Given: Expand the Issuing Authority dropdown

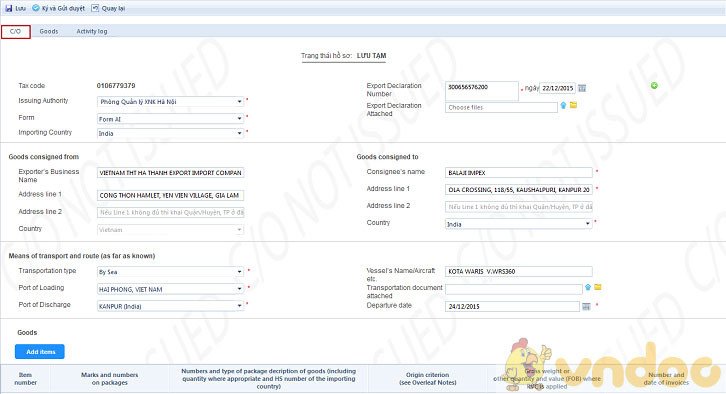Looking at the screenshot, I should point(239,101).
